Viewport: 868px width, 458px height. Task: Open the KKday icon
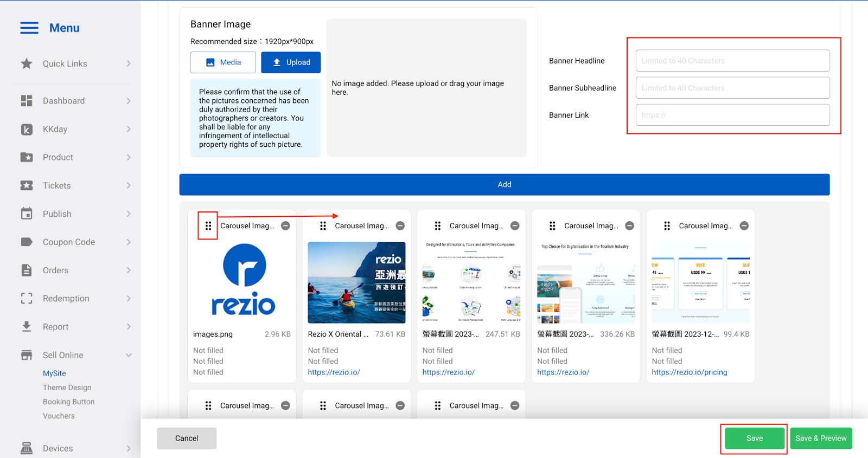pos(27,129)
